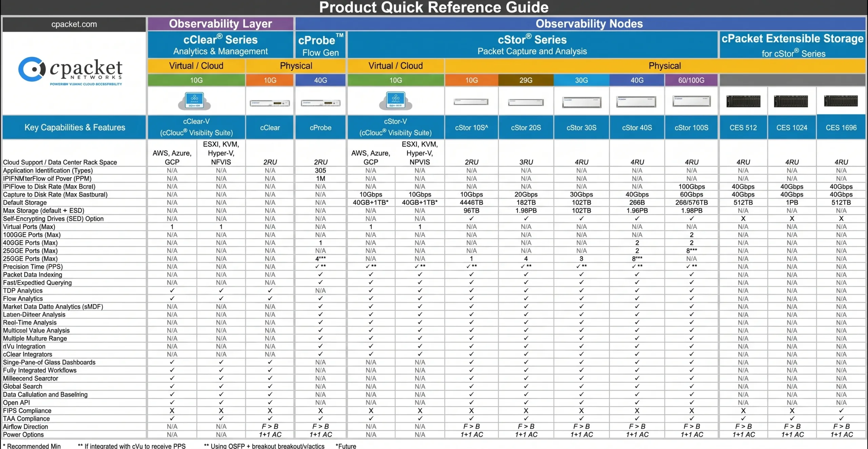Click the Open API row label
Screen dimensions: 868x449
pyautogui.click(x=16, y=403)
